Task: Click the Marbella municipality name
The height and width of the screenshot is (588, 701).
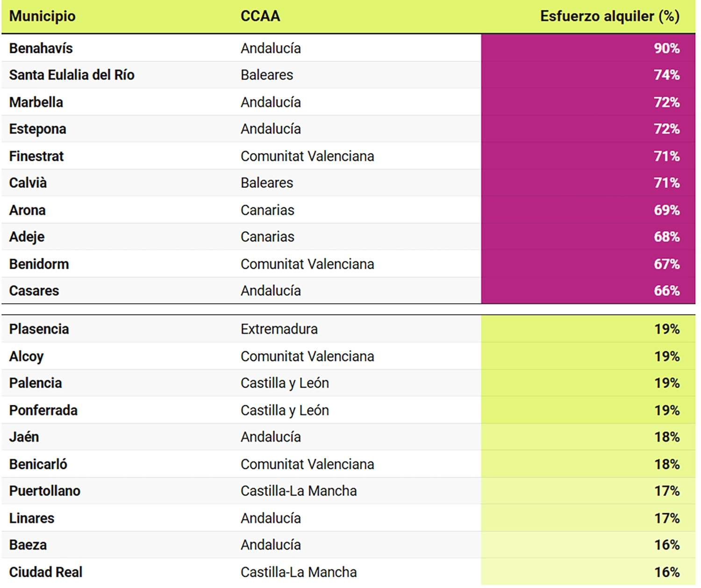Action: pyautogui.click(x=36, y=102)
